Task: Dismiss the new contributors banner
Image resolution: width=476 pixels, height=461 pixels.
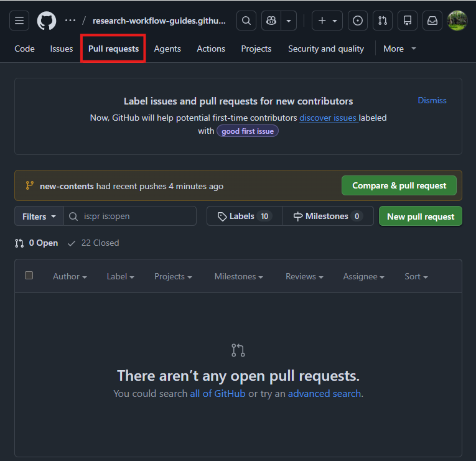Action: tap(432, 100)
